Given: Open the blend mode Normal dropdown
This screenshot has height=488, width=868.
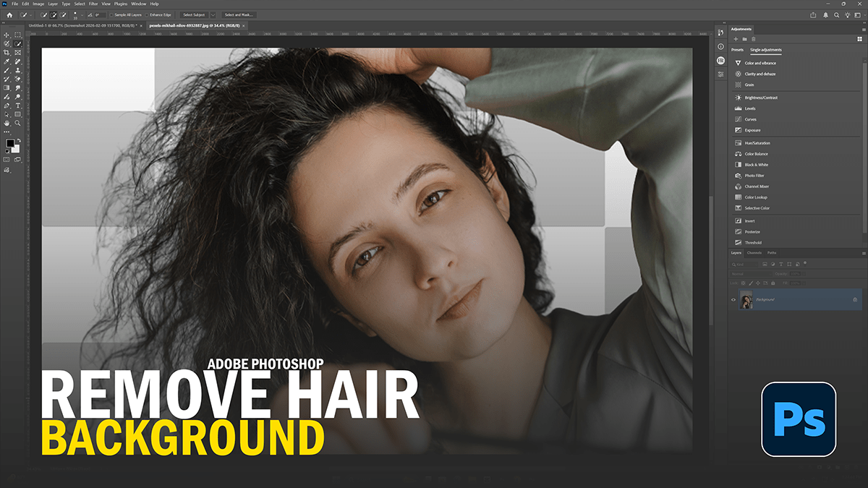Looking at the screenshot, I should tap(751, 274).
